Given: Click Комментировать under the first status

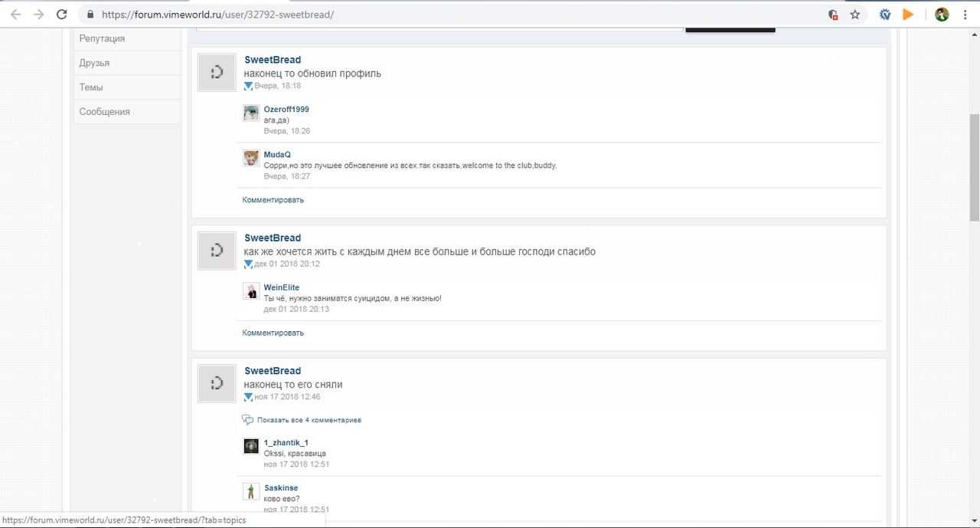Looking at the screenshot, I should tap(273, 200).
